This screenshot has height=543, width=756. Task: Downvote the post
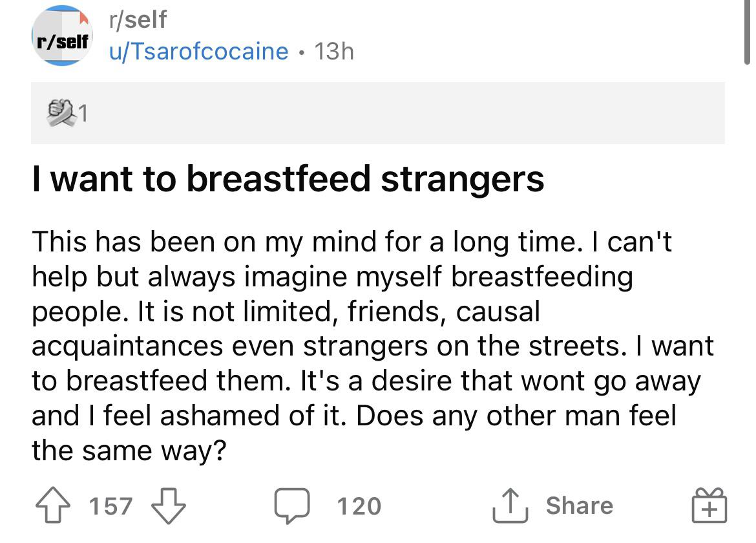tap(168, 505)
